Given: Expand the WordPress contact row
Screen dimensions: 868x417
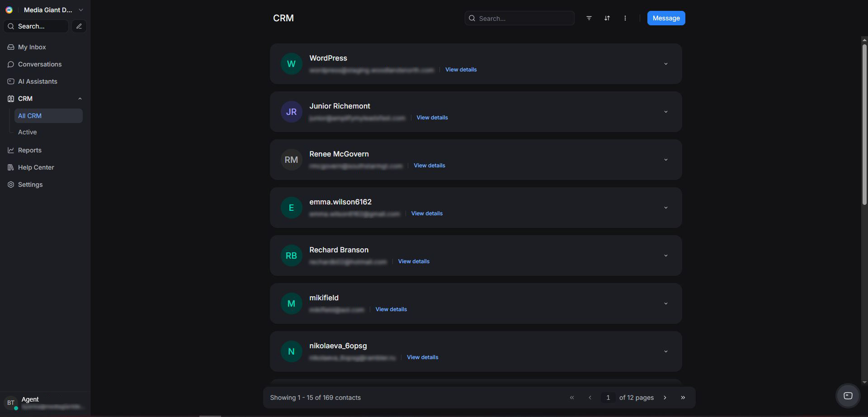Looking at the screenshot, I should [x=665, y=63].
